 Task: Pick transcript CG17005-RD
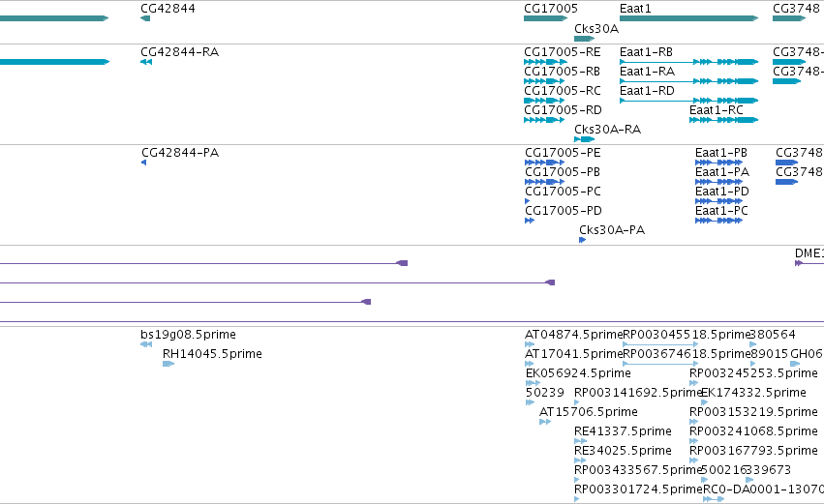tap(563, 109)
